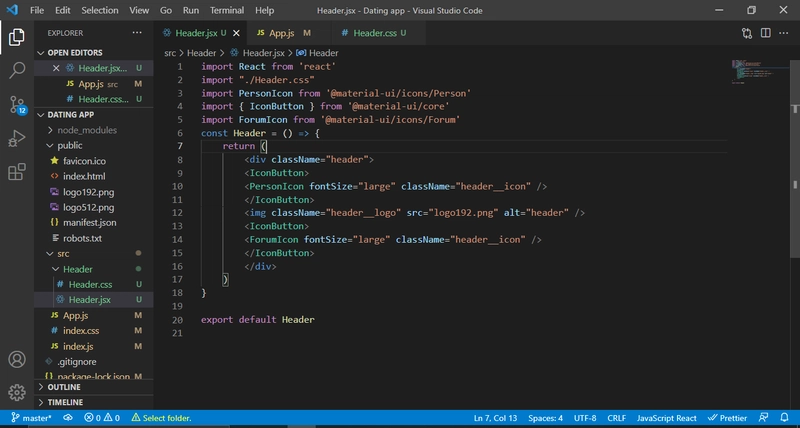Open the Run menu
This screenshot has height=428, width=800.
tap(191, 10)
